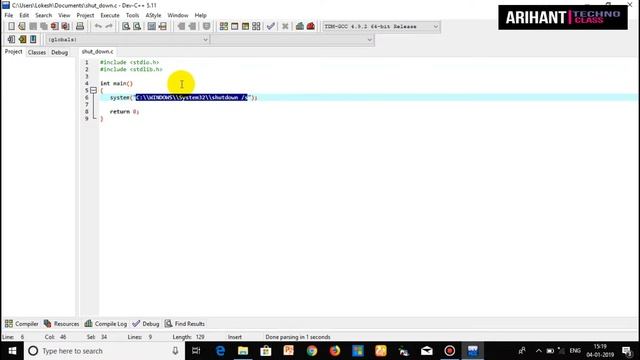Click the Goto line icon
This screenshot has height=360, width=640.
click(162, 27)
